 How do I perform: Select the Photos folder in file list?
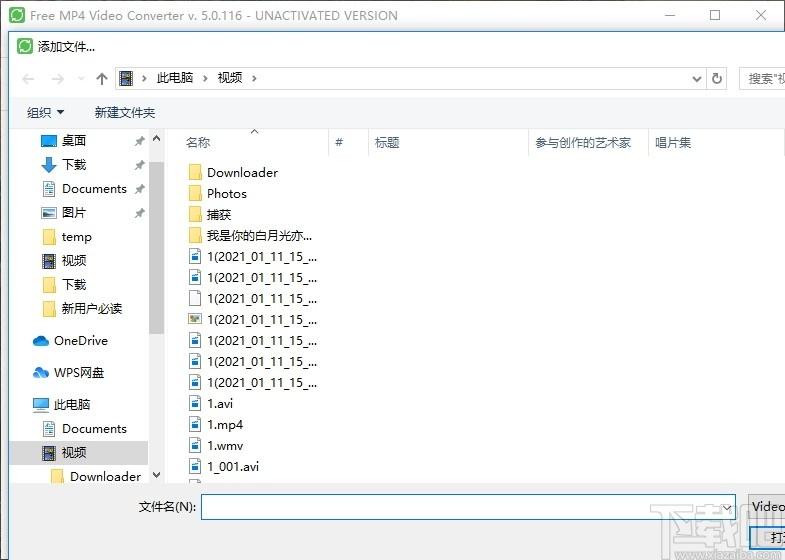tap(227, 194)
